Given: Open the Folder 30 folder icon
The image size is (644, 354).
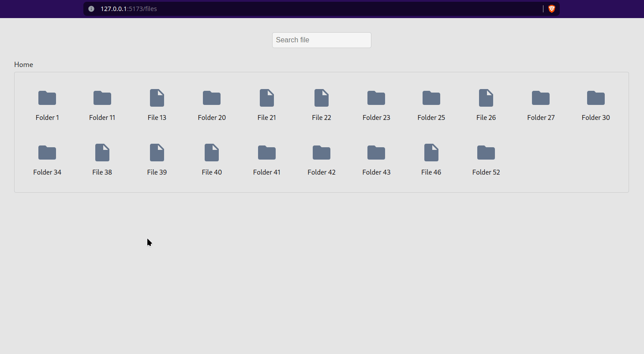Looking at the screenshot, I should [596, 98].
